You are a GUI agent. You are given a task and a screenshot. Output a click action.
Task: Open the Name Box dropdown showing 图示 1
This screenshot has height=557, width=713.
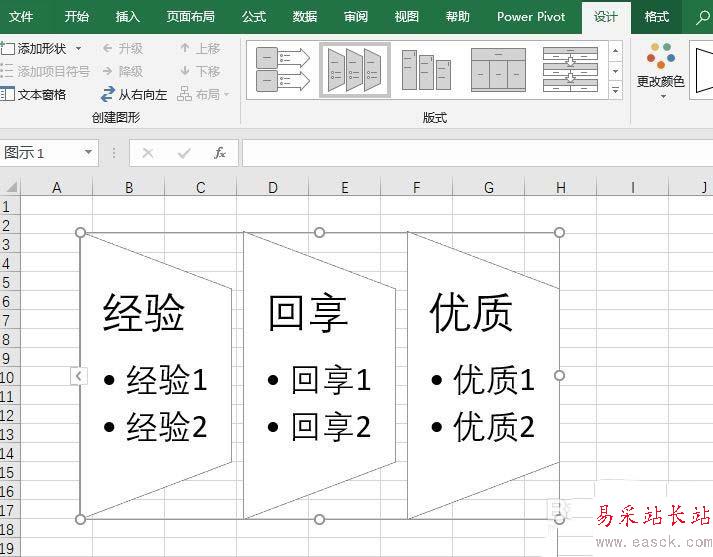click(x=88, y=152)
